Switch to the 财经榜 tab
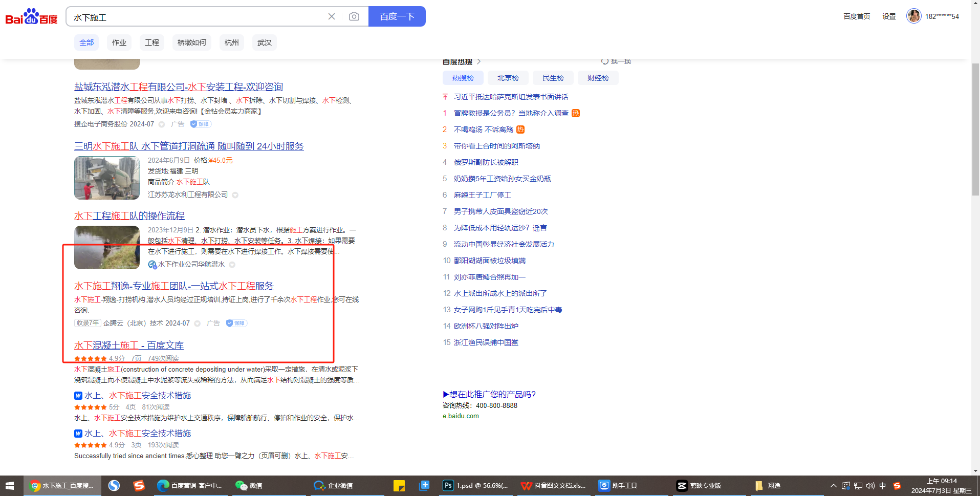Viewport: 980px width, 496px height. pyautogui.click(x=598, y=78)
